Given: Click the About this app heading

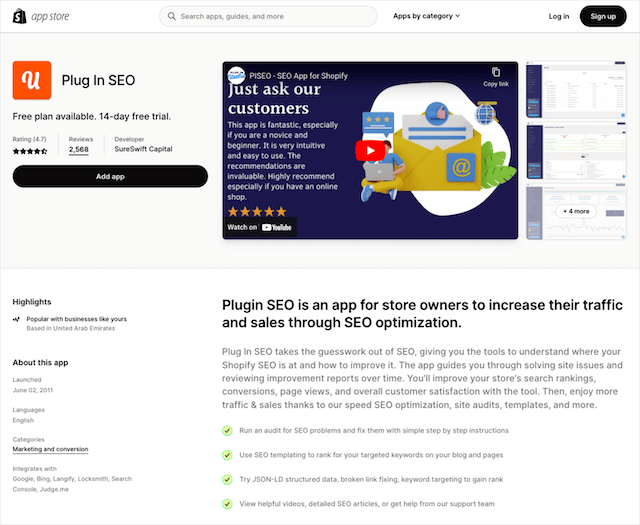Looking at the screenshot, I should click(x=40, y=363).
